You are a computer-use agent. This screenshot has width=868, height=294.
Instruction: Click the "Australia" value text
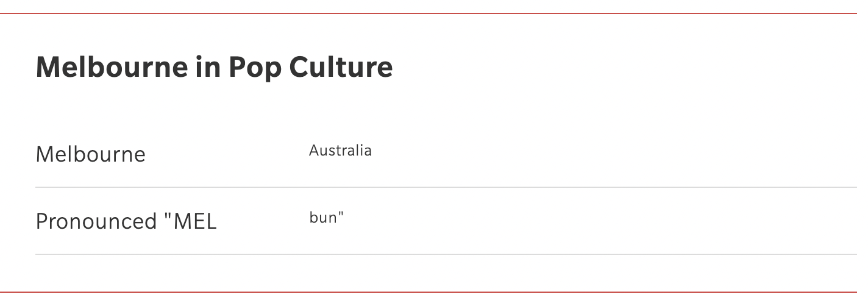coord(340,150)
